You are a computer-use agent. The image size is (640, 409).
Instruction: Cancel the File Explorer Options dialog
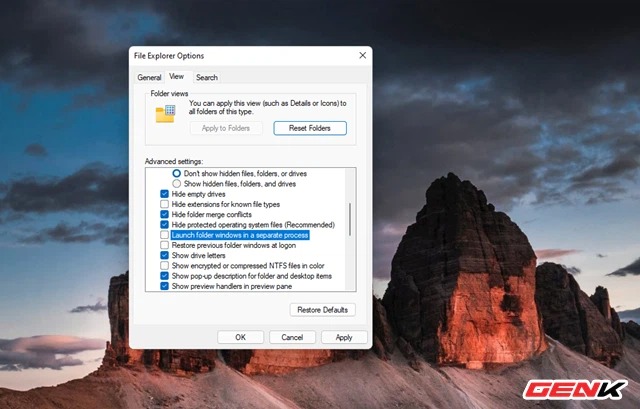pos(292,337)
